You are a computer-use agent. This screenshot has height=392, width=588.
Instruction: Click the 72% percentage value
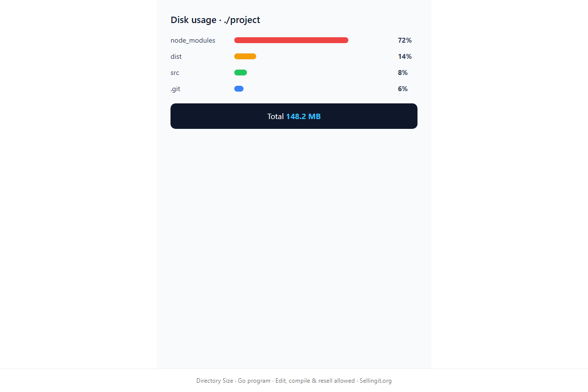click(405, 40)
